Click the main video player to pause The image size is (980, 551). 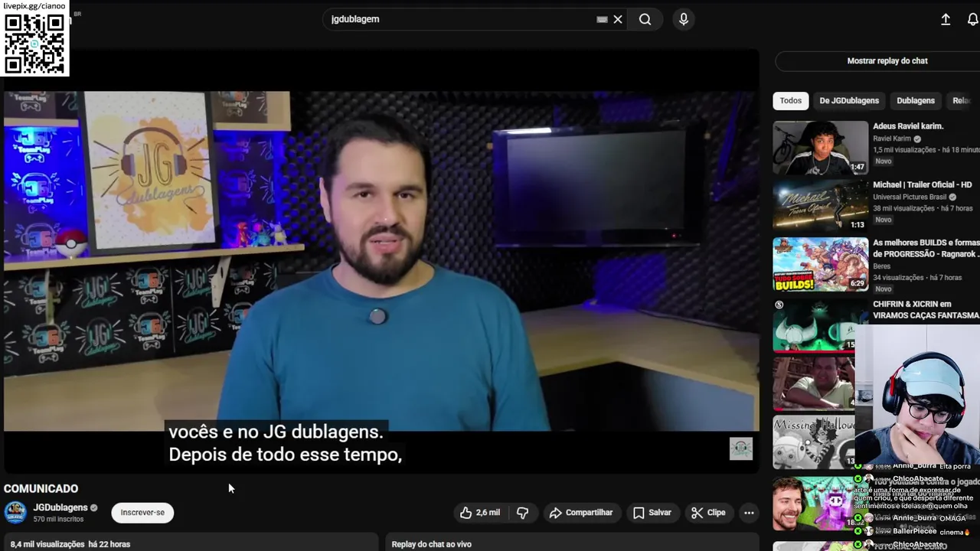coord(381,260)
